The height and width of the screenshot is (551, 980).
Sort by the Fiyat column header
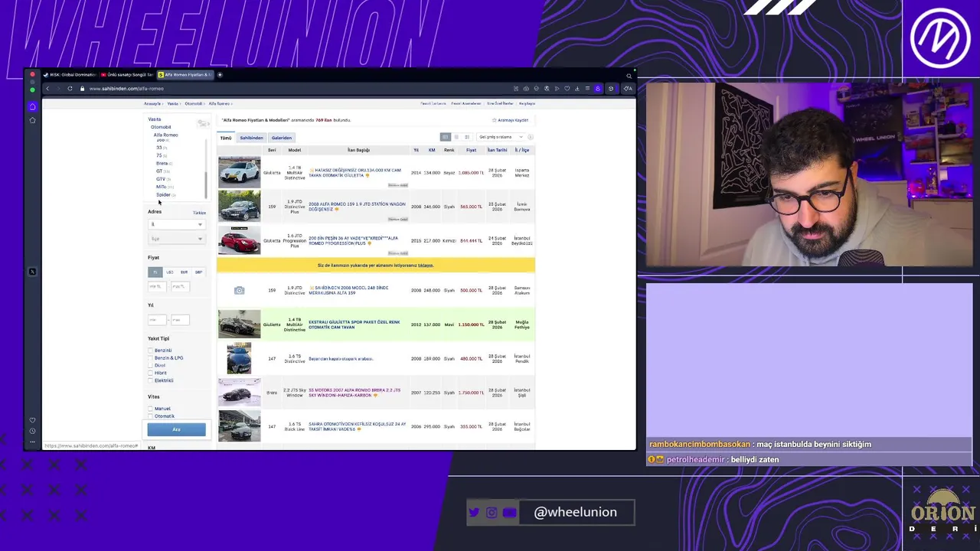471,150
